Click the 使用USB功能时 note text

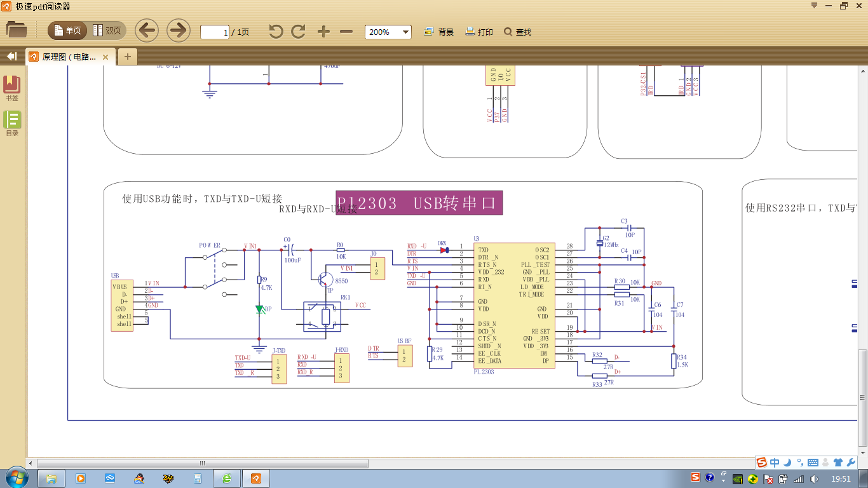pyautogui.click(x=202, y=199)
